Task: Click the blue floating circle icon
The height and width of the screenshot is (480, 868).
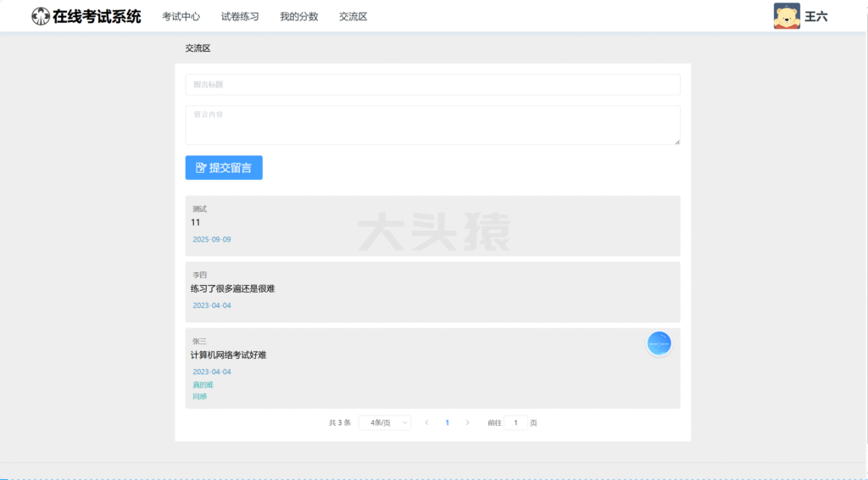Action: [659, 343]
